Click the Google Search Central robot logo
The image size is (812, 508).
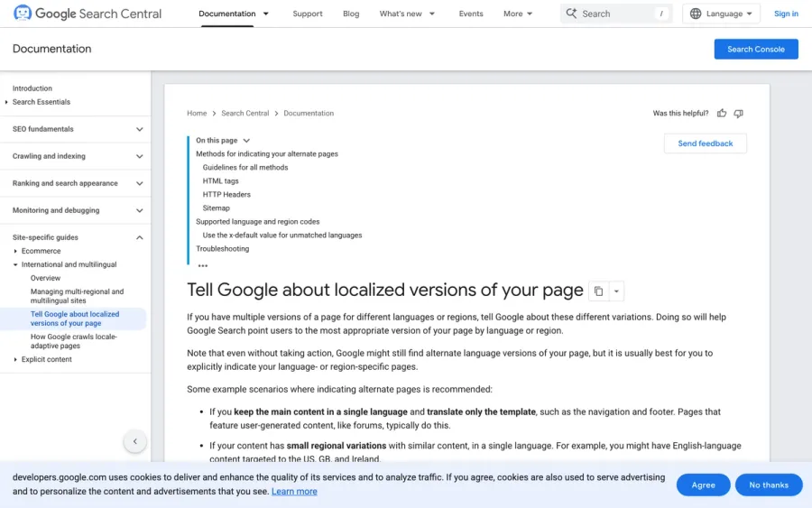23,13
